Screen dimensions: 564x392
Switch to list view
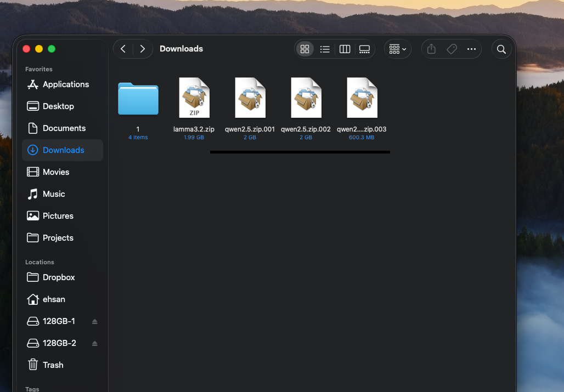tap(325, 49)
